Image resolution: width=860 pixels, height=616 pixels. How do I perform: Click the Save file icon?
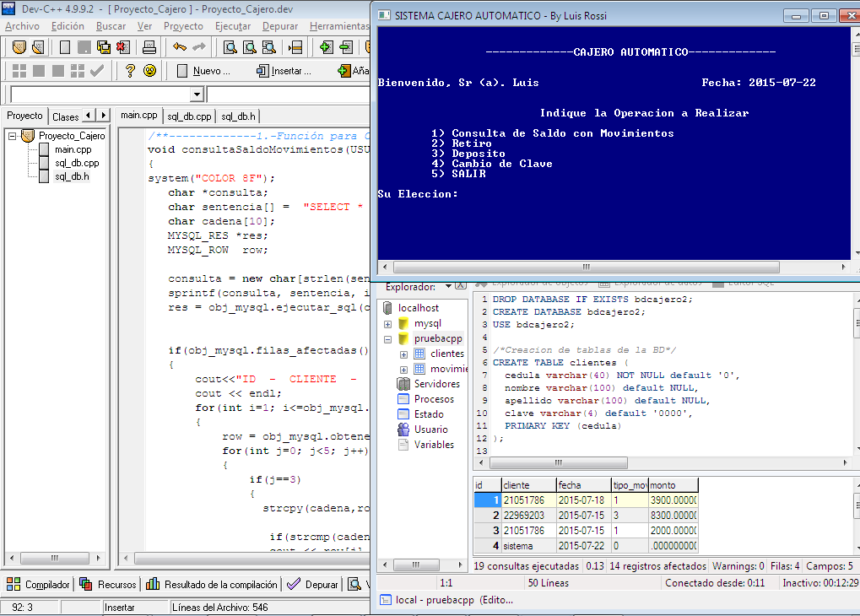[x=84, y=47]
